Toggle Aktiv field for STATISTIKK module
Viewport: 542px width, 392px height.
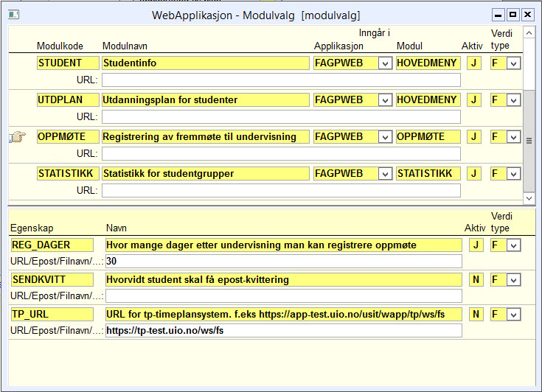click(474, 174)
